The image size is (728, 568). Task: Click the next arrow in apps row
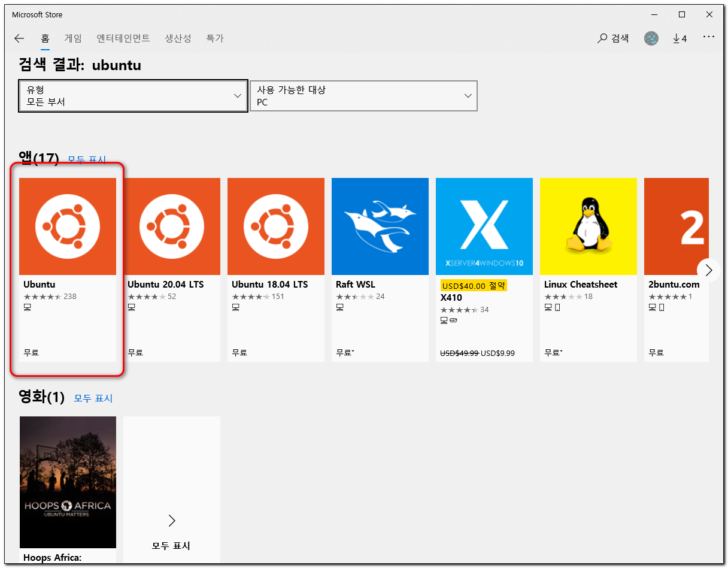coord(709,270)
